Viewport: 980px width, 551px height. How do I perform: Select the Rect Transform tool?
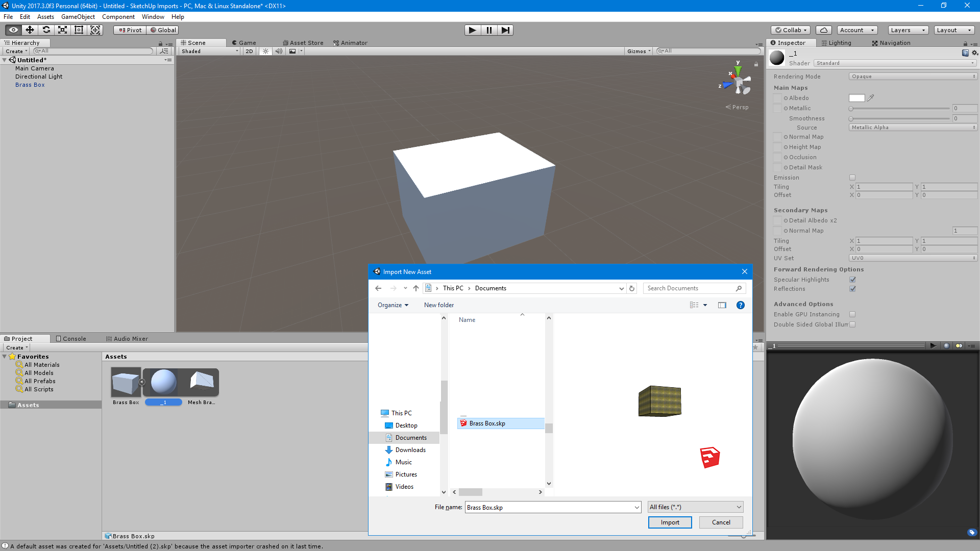[x=79, y=30]
